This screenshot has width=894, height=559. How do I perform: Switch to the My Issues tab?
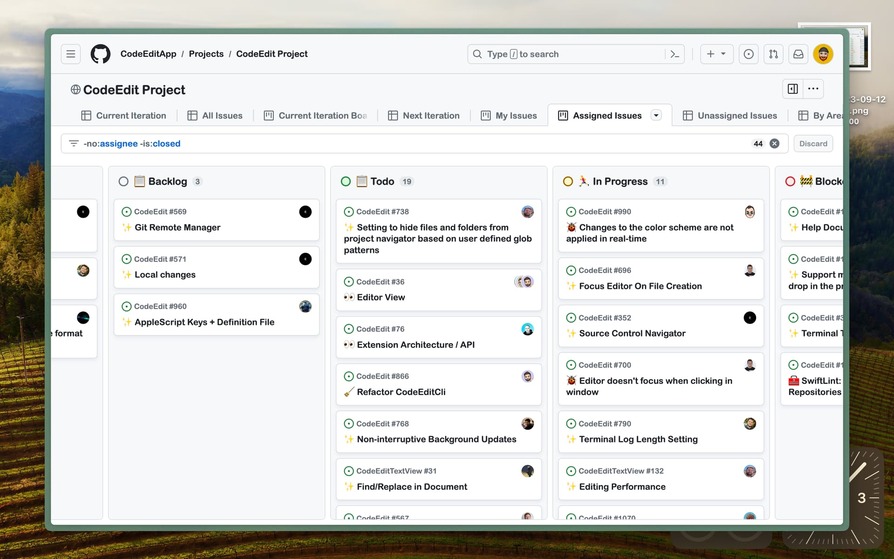pyautogui.click(x=509, y=116)
